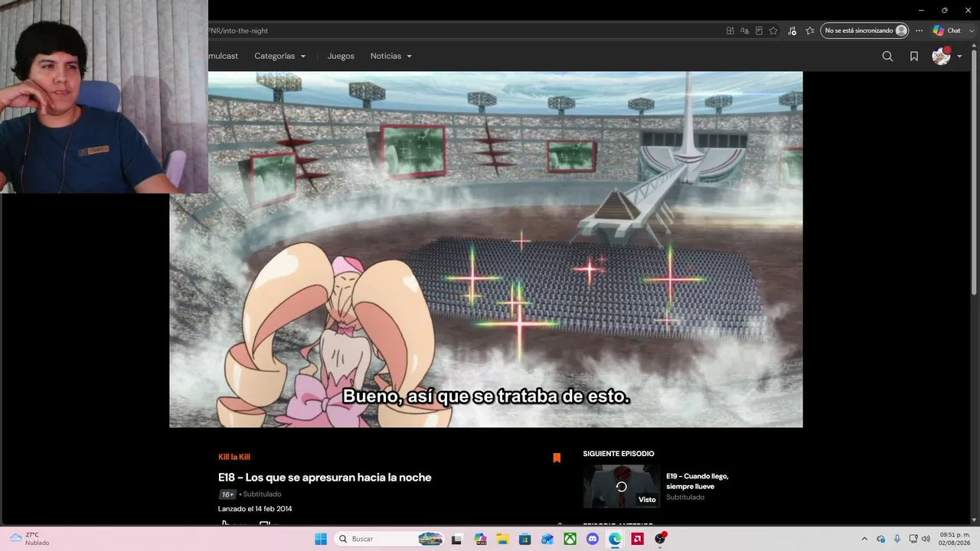Image resolution: width=980 pixels, height=551 pixels.
Task: Open Microsoft Store from the taskbar
Action: click(524, 539)
